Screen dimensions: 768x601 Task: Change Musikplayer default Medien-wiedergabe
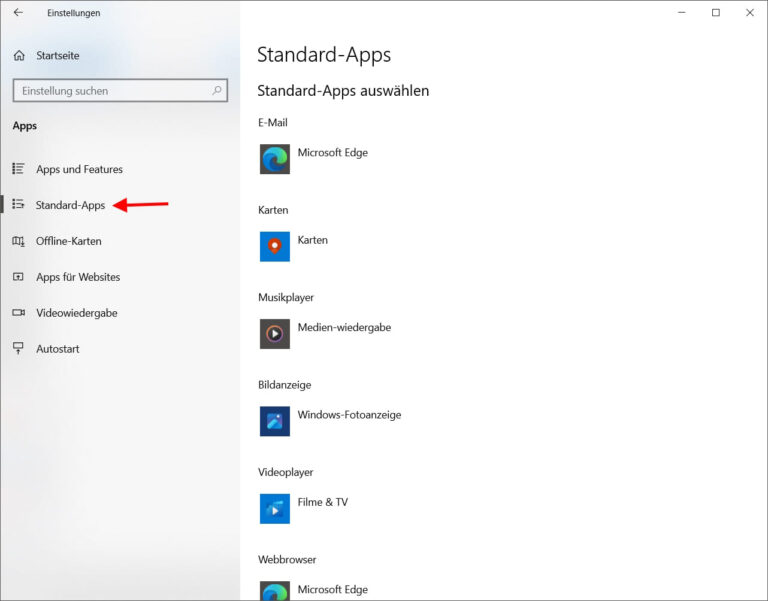click(326, 334)
